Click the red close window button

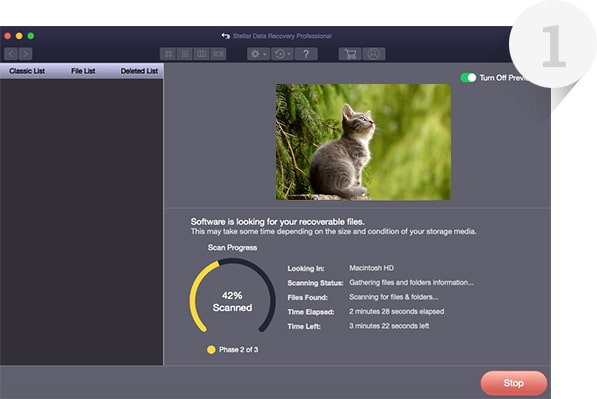7,36
